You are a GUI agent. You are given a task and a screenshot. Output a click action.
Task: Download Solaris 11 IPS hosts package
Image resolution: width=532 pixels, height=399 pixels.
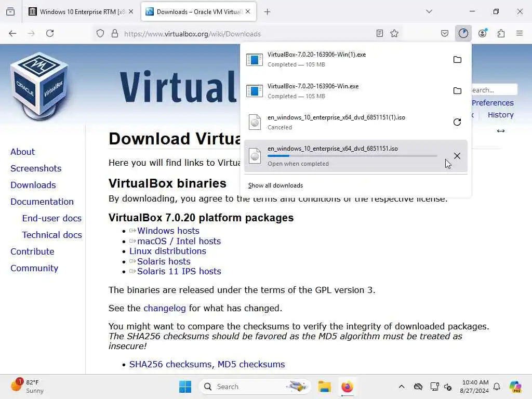point(179,271)
